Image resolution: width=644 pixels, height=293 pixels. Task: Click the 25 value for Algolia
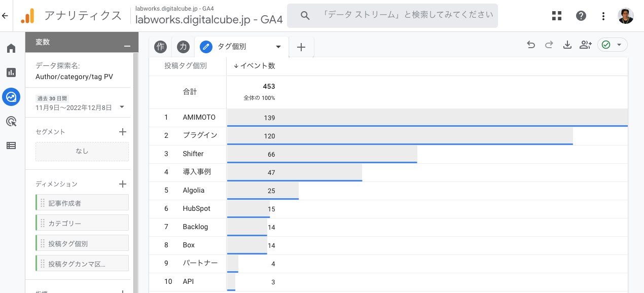coord(271,191)
